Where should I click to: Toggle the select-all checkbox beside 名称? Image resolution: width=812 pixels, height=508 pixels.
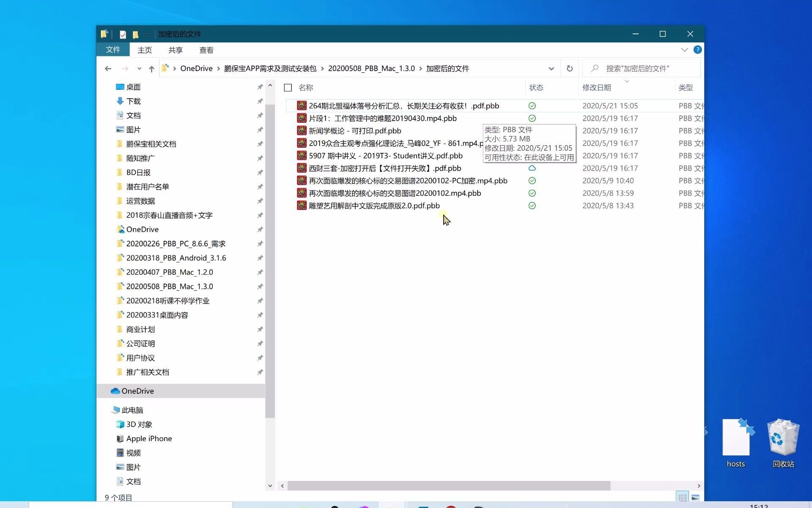[x=288, y=88]
